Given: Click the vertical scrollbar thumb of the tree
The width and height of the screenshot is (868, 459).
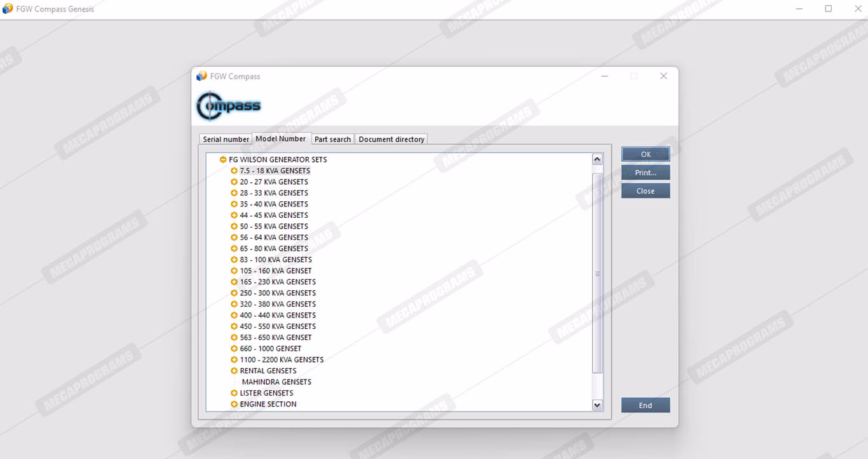Looking at the screenshot, I should click(597, 273).
